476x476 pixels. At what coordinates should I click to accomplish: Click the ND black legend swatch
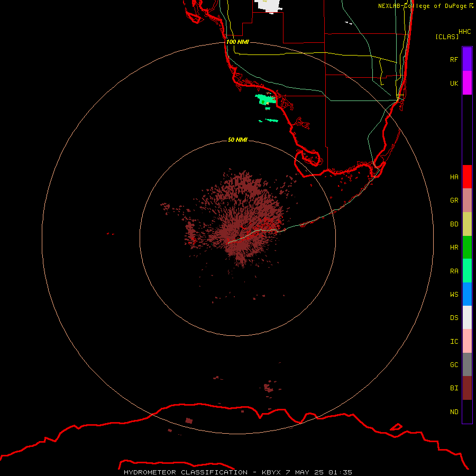point(467,411)
